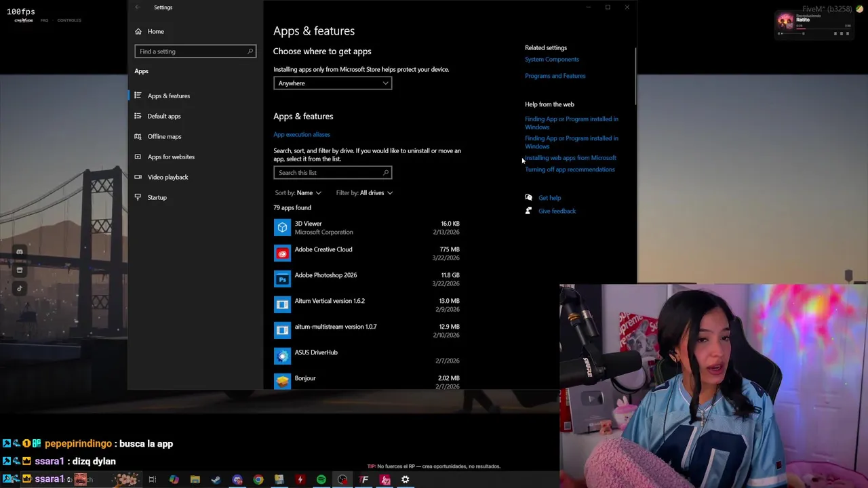The image size is (868, 488).
Task: Select the Bonjour app entry
Action: pos(367,381)
